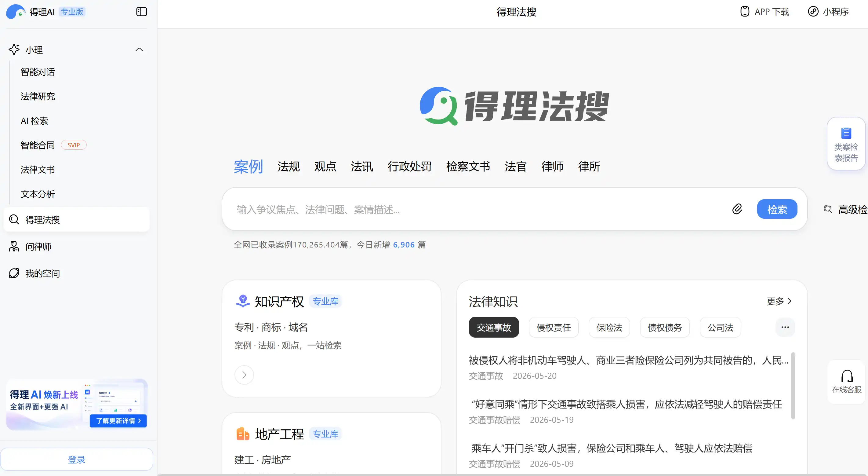Screen dimensions: 868x476
Task: Click the 得理法搜 magnifier icon in sidebar
Action: 14,219
